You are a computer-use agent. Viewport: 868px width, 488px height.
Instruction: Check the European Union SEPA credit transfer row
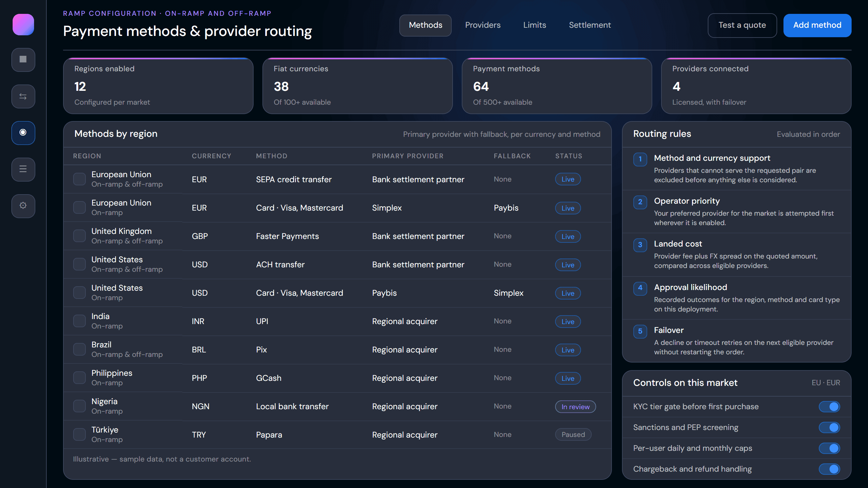(x=79, y=179)
